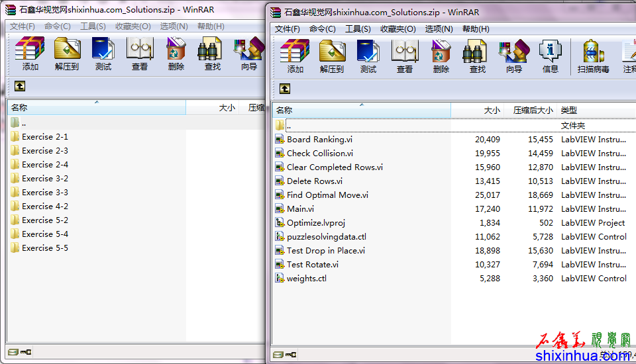Click 删除 (Delete) icon in the front window
The height and width of the screenshot is (364, 636).
point(441,56)
